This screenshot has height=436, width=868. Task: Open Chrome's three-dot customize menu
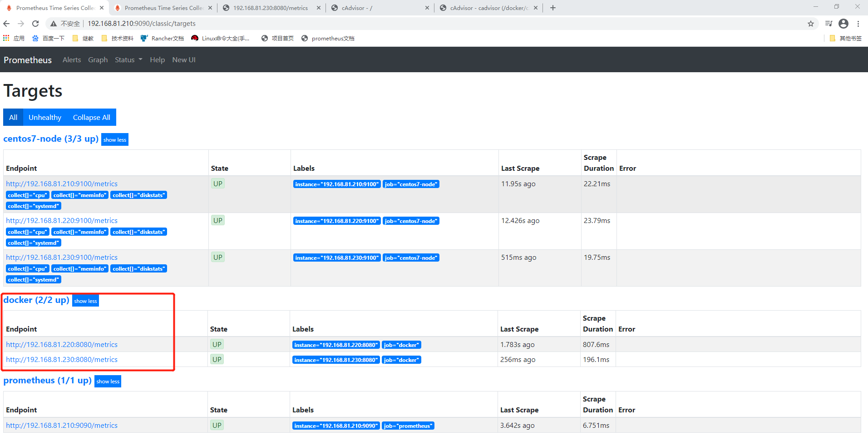pos(859,24)
